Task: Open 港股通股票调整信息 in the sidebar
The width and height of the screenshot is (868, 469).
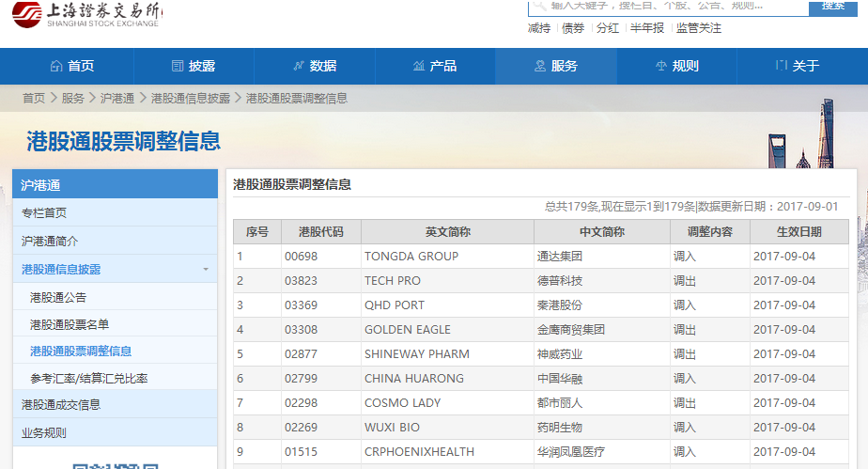Action: [x=81, y=352]
